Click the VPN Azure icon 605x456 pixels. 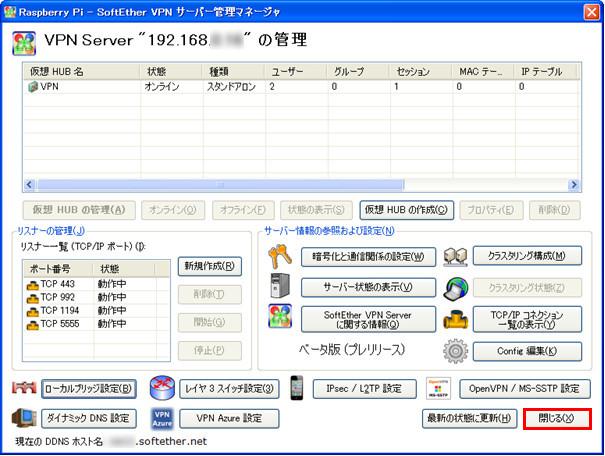162,419
